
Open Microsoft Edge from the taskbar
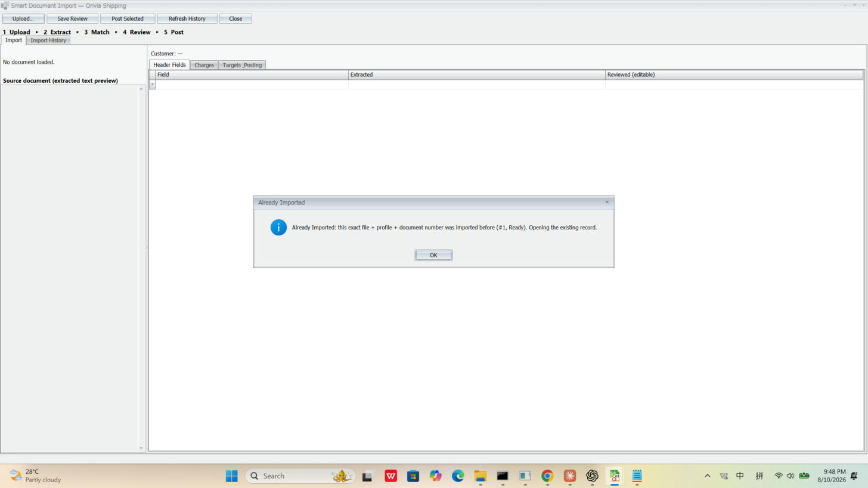tap(458, 475)
